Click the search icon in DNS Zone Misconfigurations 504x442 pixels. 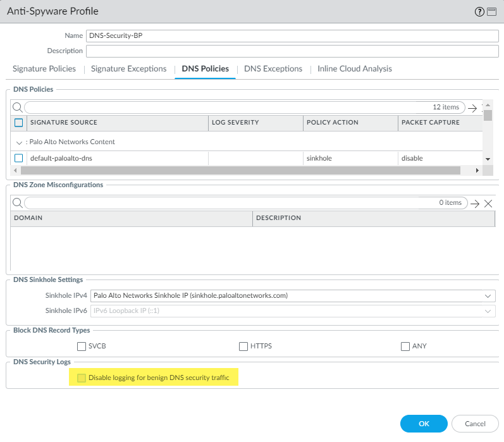point(18,203)
